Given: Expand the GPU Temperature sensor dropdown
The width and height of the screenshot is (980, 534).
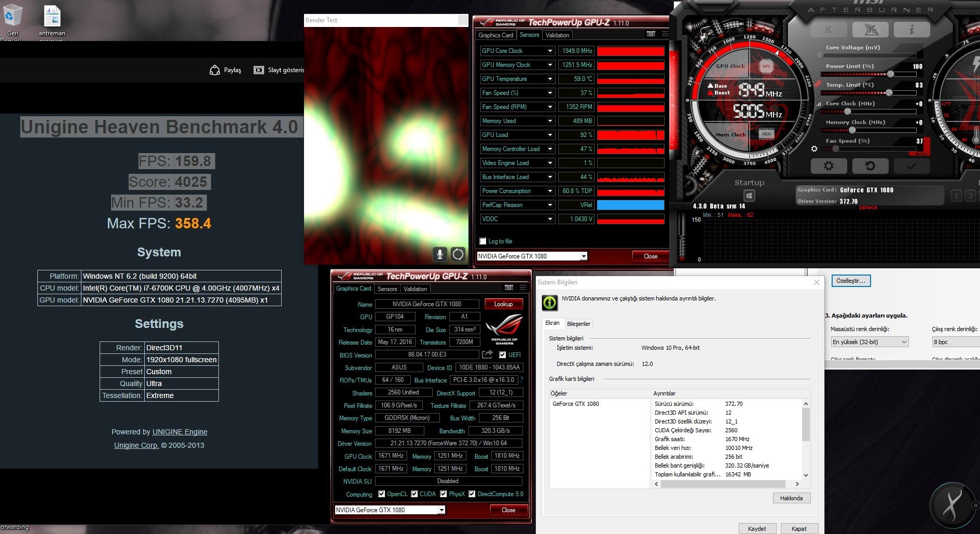Looking at the screenshot, I should click(550, 79).
